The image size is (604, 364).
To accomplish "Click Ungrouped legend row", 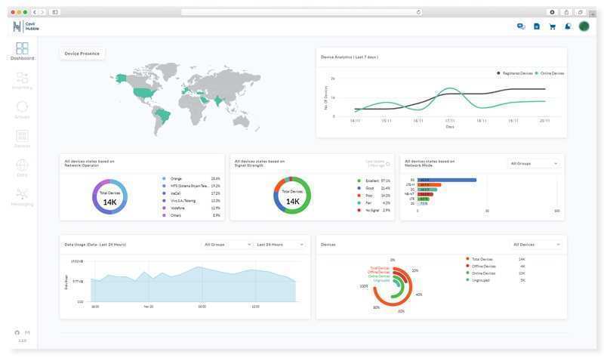I will point(495,280).
